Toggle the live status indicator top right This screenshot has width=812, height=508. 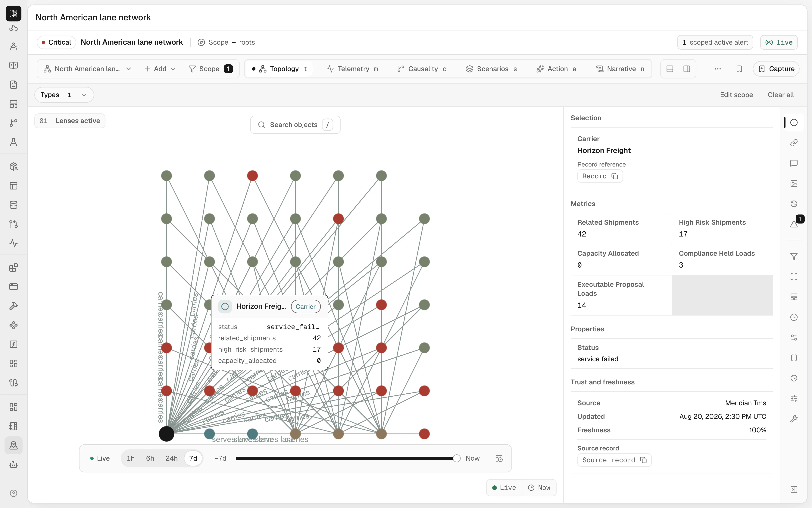tap(779, 42)
